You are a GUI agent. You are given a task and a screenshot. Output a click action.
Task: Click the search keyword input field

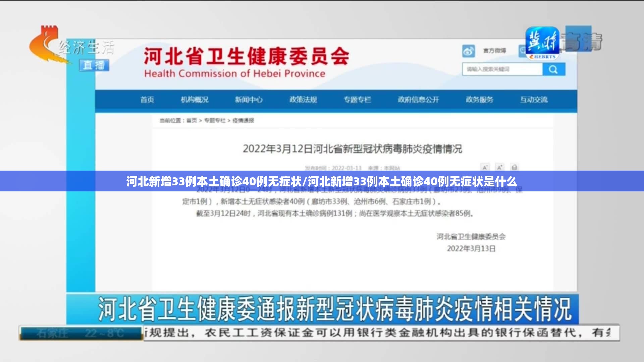(x=502, y=69)
